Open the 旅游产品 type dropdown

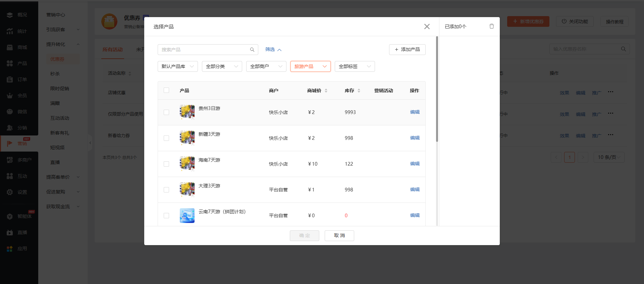pyautogui.click(x=310, y=66)
